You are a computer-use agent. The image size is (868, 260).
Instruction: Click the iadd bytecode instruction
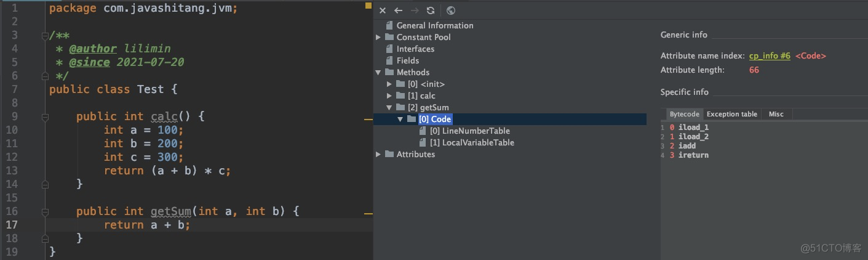coord(687,146)
